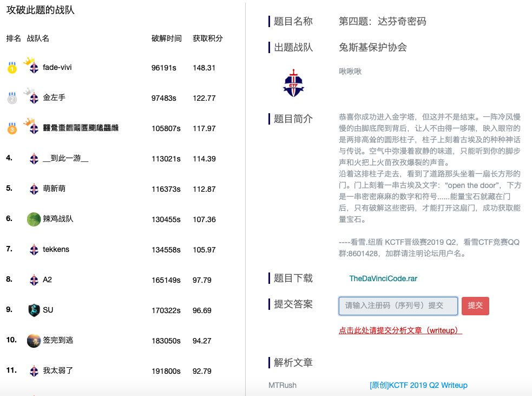Click the title 第四题：达芬奇密码
Image resolution: width=532 pixels, height=396 pixels.
click(383, 21)
